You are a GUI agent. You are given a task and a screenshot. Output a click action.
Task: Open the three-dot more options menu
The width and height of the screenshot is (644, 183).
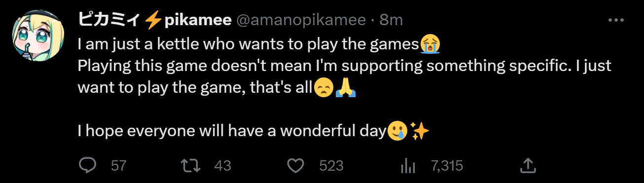coord(616,20)
